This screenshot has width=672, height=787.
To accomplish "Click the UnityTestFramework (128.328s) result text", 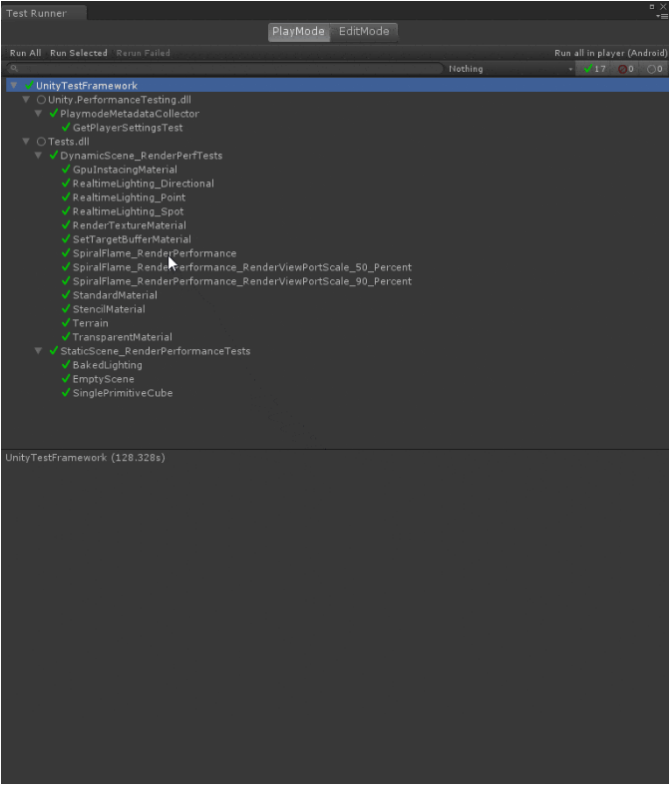I will 86,458.
